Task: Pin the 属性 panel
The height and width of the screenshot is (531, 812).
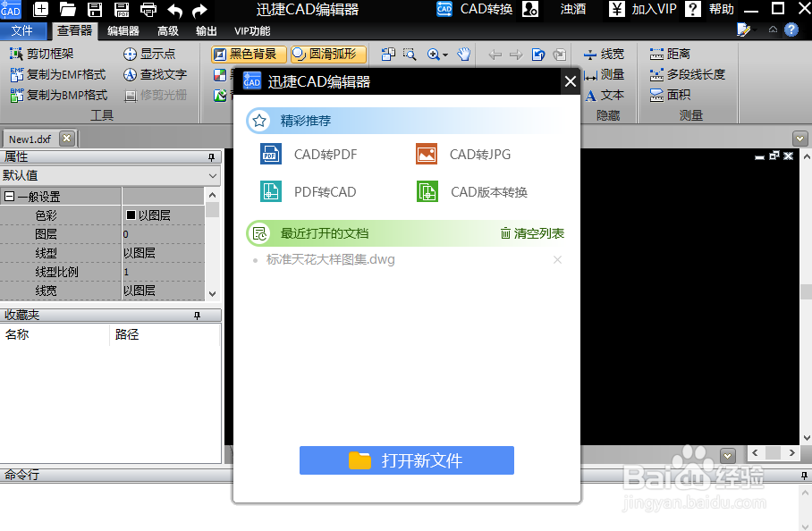Action: click(211, 156)
